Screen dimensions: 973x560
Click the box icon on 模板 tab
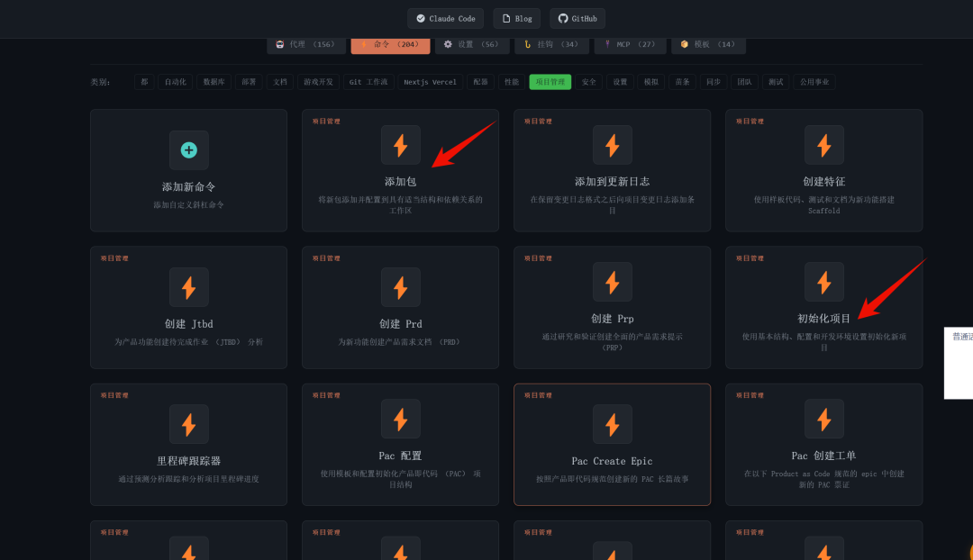685,45
